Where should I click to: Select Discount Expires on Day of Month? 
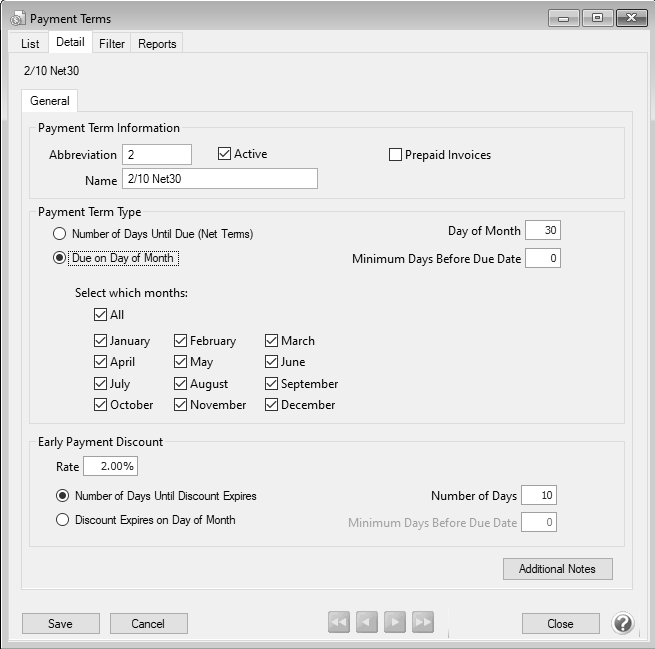click(x=63, y=520)
